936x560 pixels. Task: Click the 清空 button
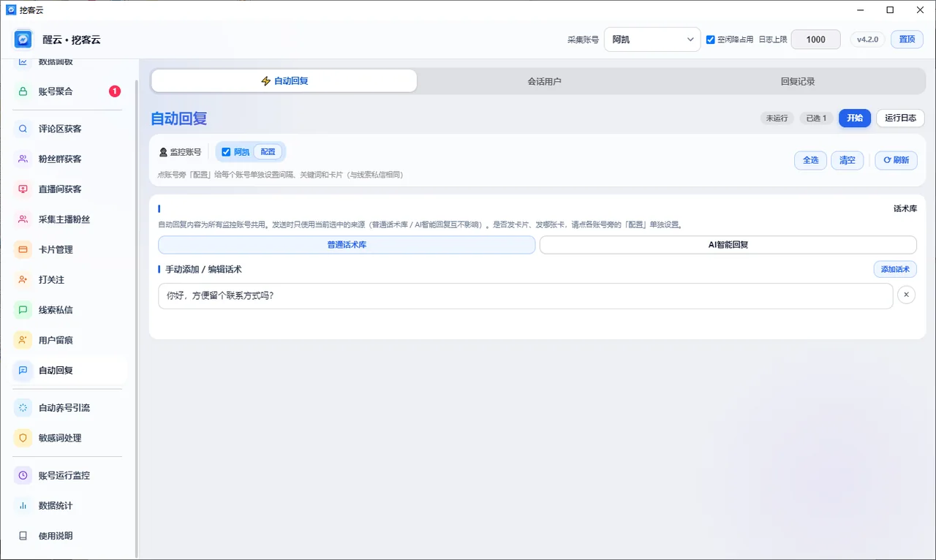[848, 160]
